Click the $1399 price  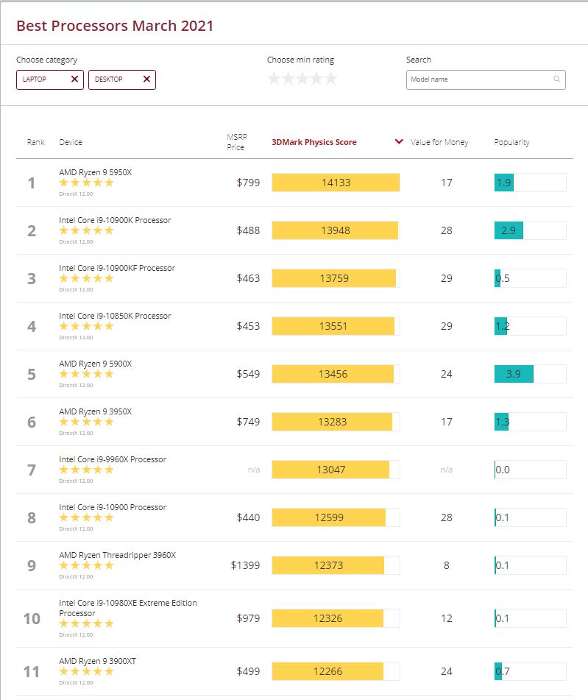[245, 565]
